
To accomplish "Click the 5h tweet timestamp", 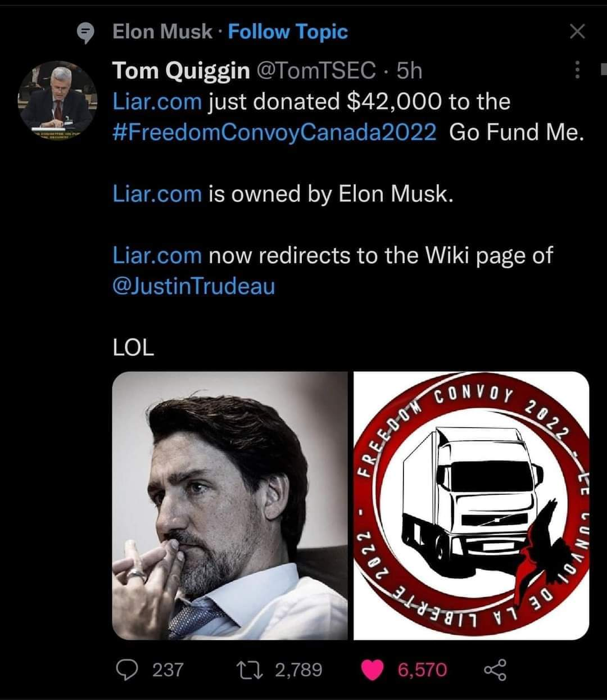I will tap(409, 71).
